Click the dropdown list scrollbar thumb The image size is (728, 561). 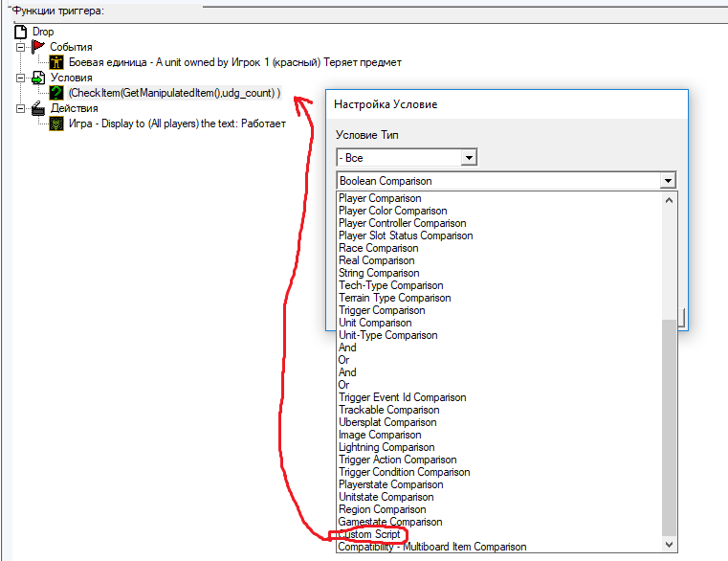coord(669,428)
